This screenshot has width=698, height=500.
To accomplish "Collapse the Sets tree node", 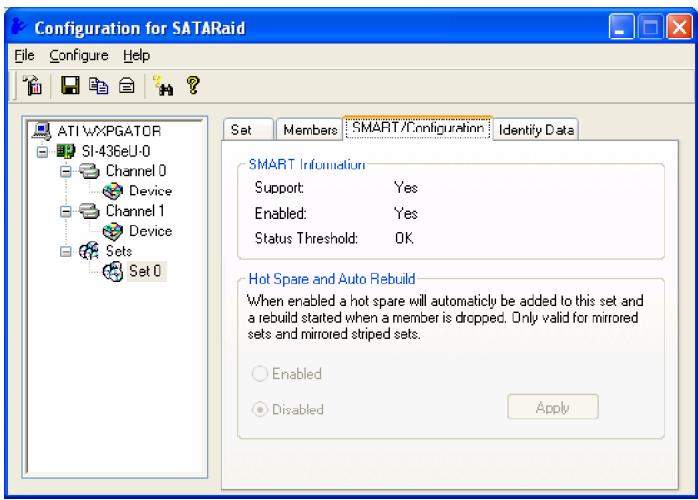I will (65, 252).
